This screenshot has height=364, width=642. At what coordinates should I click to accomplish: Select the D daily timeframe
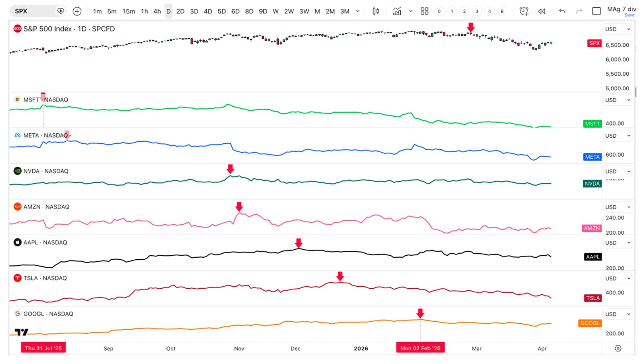click(169, 11)
